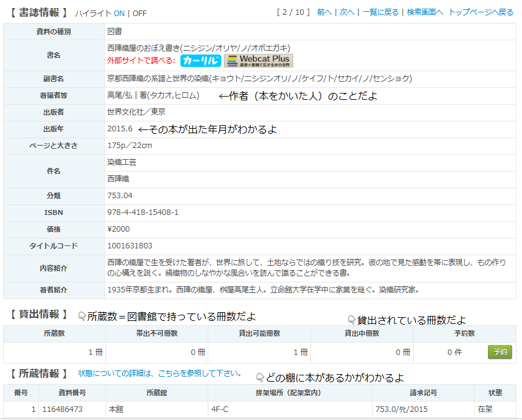522x420 pixels.
Task: Turn highlight OFF
Action: click(x=139, y=13)
